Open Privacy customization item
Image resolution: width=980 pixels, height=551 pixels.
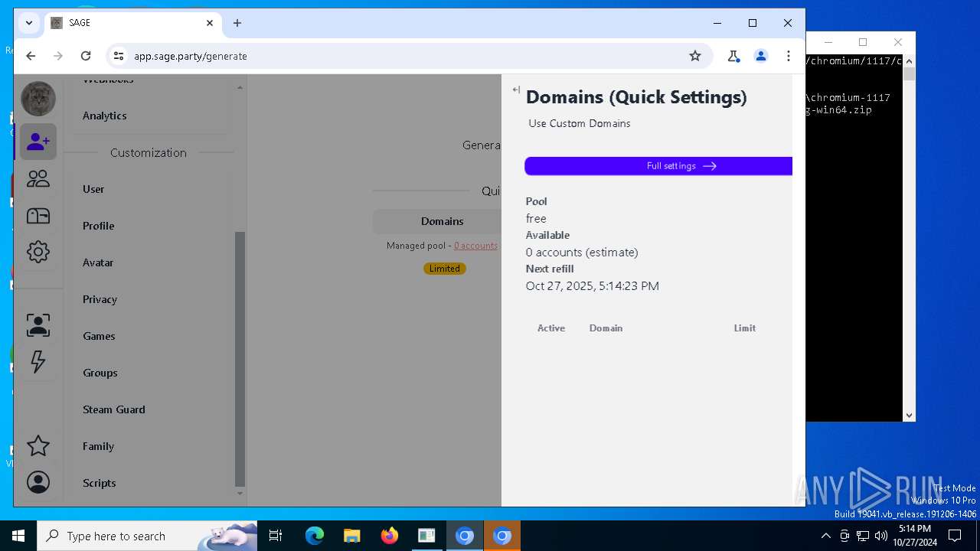pos(100,299)
